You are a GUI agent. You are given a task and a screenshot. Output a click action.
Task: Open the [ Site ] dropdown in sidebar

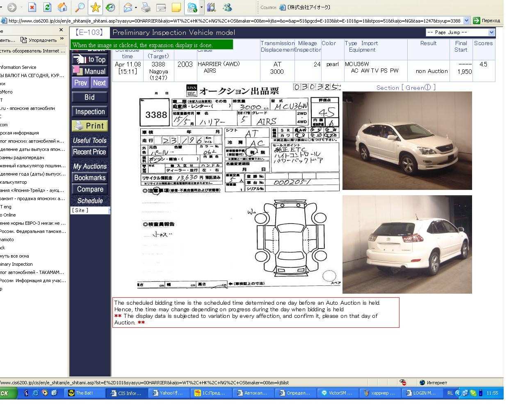(91, 210)
